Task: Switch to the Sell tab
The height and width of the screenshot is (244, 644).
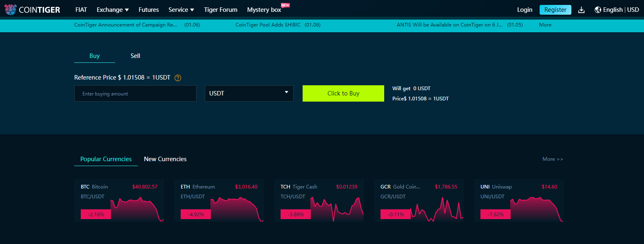Action: pos(135,56)
